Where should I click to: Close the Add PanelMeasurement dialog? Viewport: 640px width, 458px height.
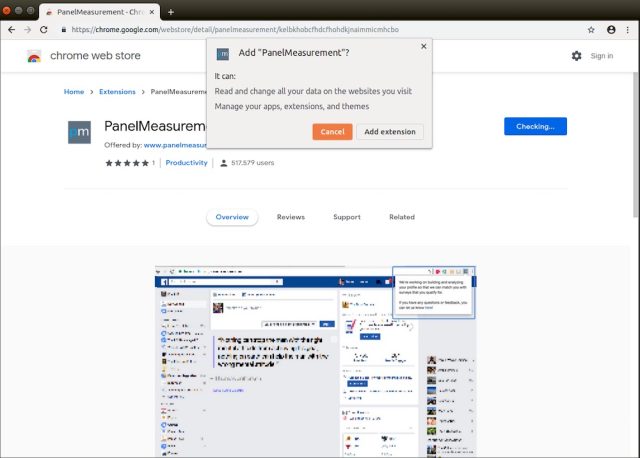pyautogui.click(x=423, y=46)
